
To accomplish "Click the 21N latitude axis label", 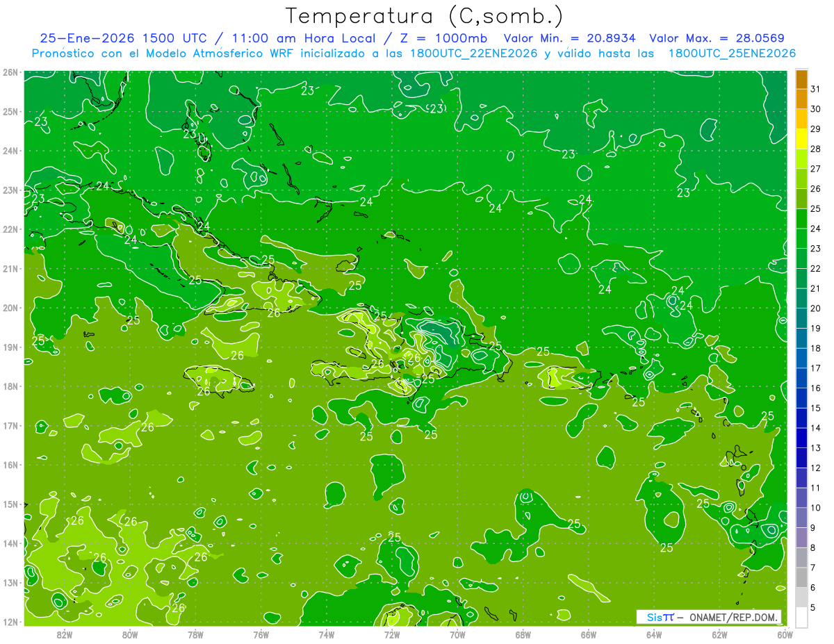I will click(x=10, y=268).
